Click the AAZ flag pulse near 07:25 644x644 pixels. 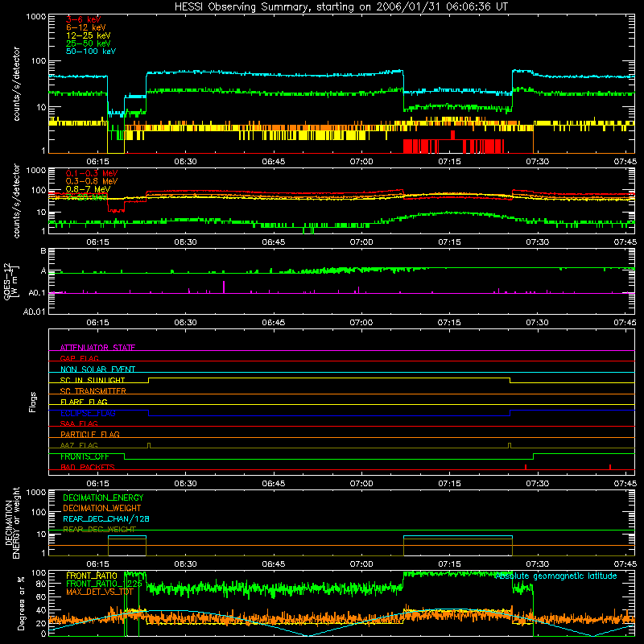[x=510, y=445]
